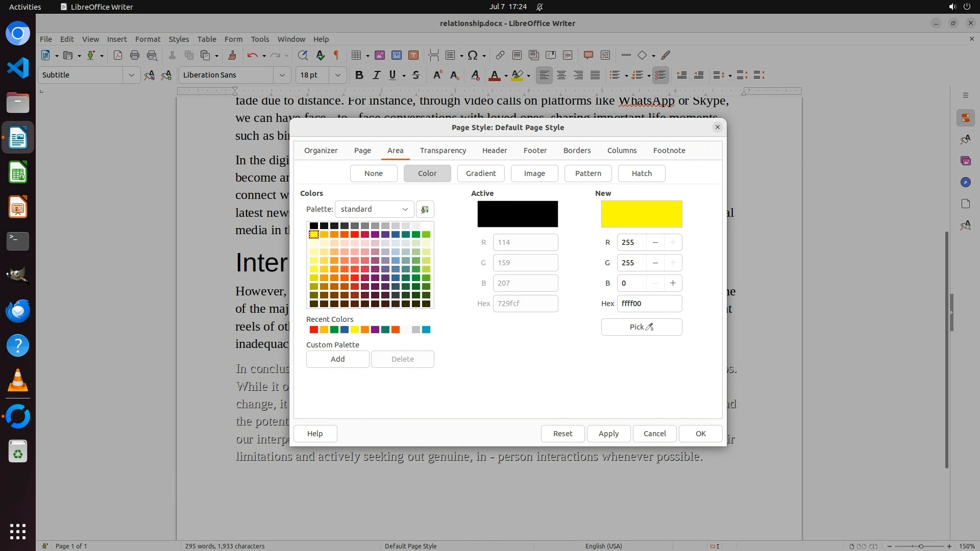This screenshot has height=551, width=980.
Task: Open the font name dropdown
Action: 282,75
